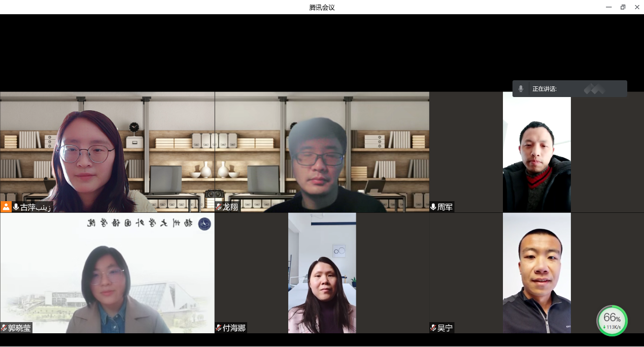Viewport: 644px width, 347px height.
Task: Click the orange host icon beside 古萍
Action: point(6,207)
